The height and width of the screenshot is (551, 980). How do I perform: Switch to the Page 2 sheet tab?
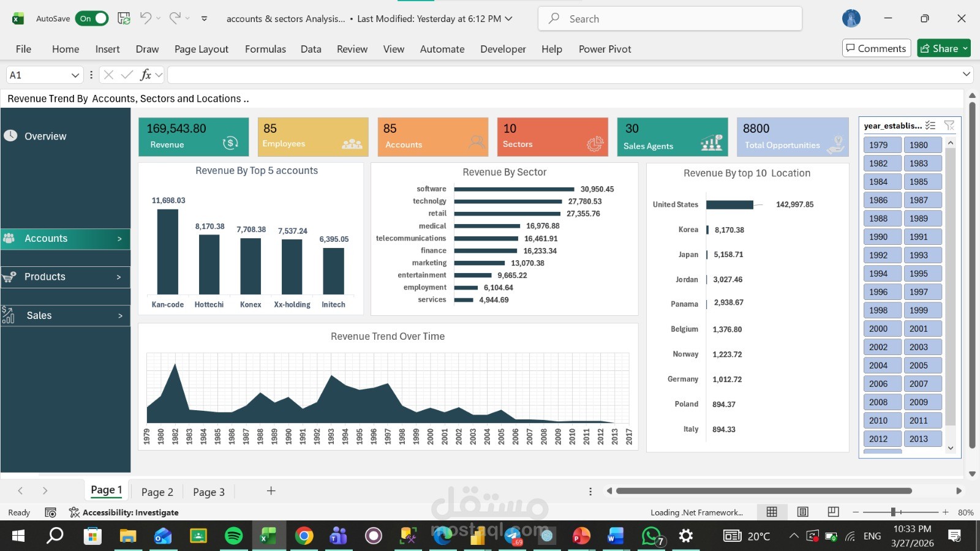(157, 491)
